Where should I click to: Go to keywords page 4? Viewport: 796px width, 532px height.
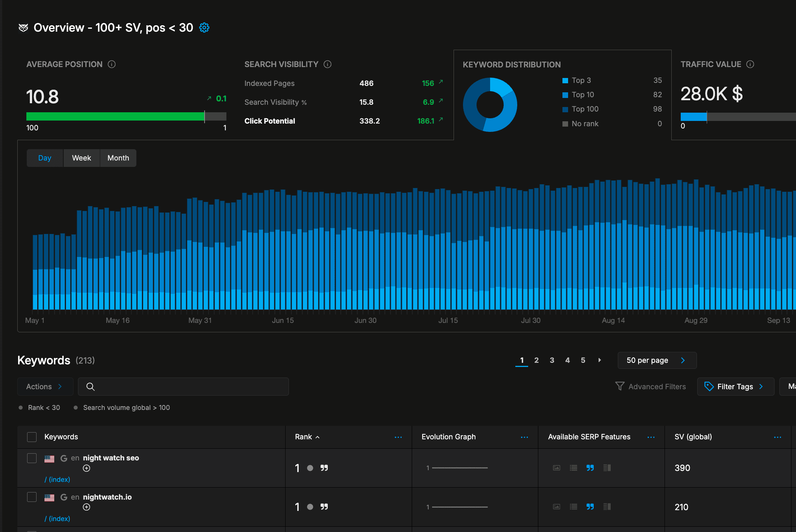567,360
